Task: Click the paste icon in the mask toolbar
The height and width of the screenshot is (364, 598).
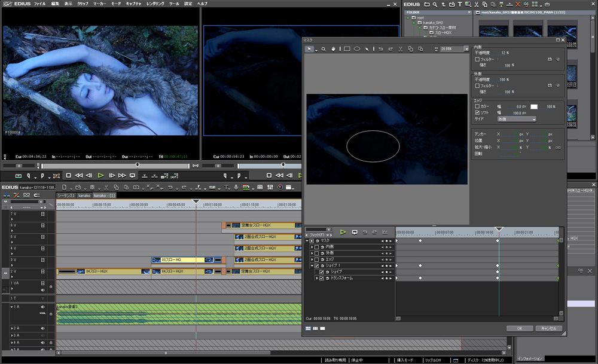Action: (420, 49)
